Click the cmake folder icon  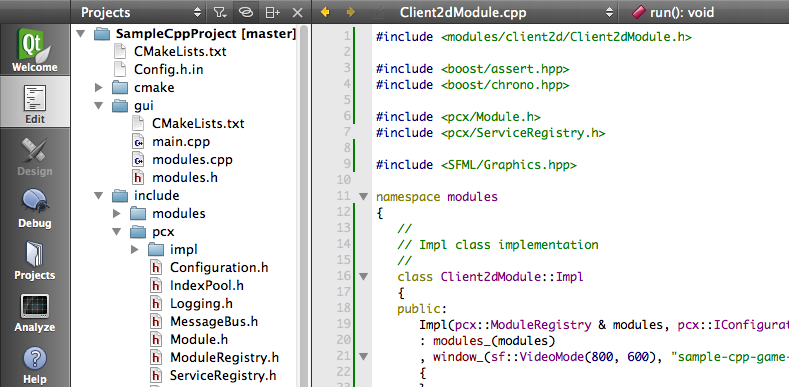[x=120, y=88]
